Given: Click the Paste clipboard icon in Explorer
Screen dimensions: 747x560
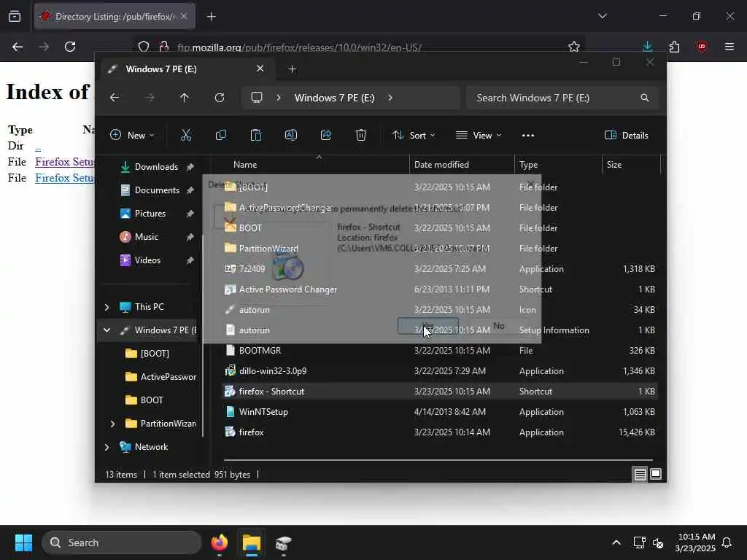Looking at the screenshot, I should coord(256,135).
